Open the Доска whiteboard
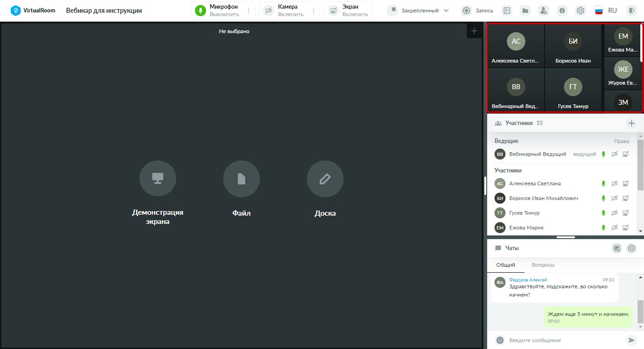The image size is (644, 349). point(325,189)
